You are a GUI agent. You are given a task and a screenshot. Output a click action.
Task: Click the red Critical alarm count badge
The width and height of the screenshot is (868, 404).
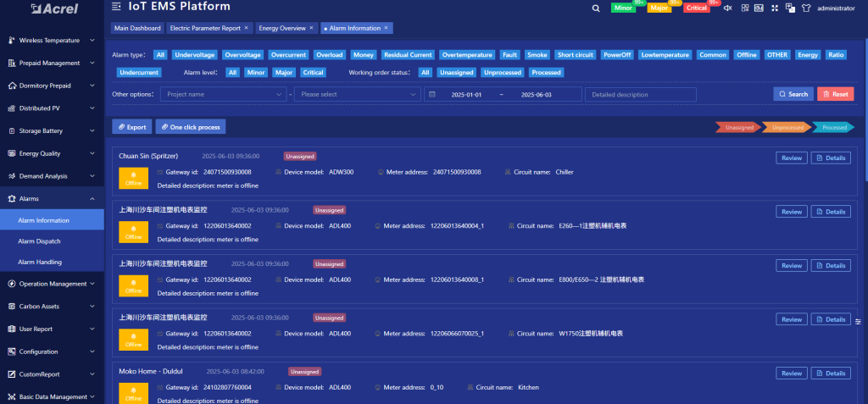(697, 8)
